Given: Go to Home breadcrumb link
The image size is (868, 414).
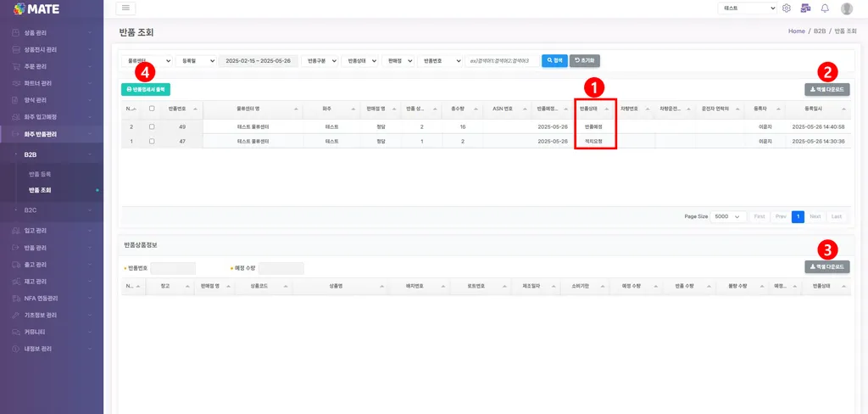Looking at the screenshot, I should (x=797, y=31).
